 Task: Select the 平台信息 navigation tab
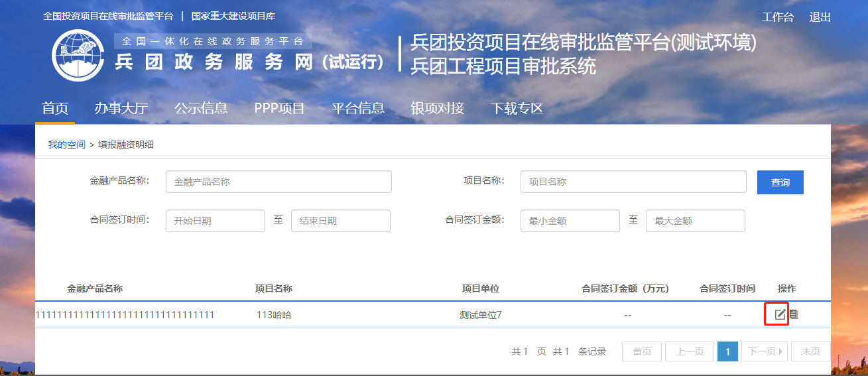pyautogui.click(x=357, y=108)
